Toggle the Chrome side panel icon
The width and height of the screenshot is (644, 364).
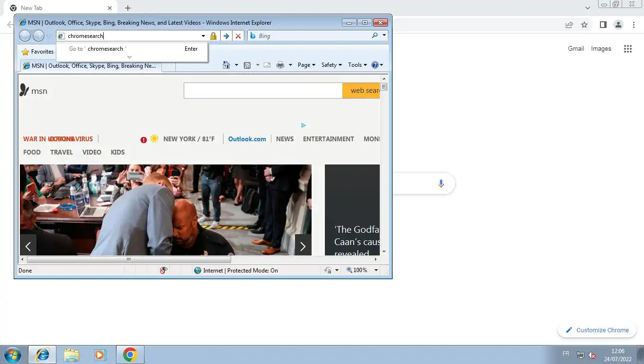coord(603,25)
